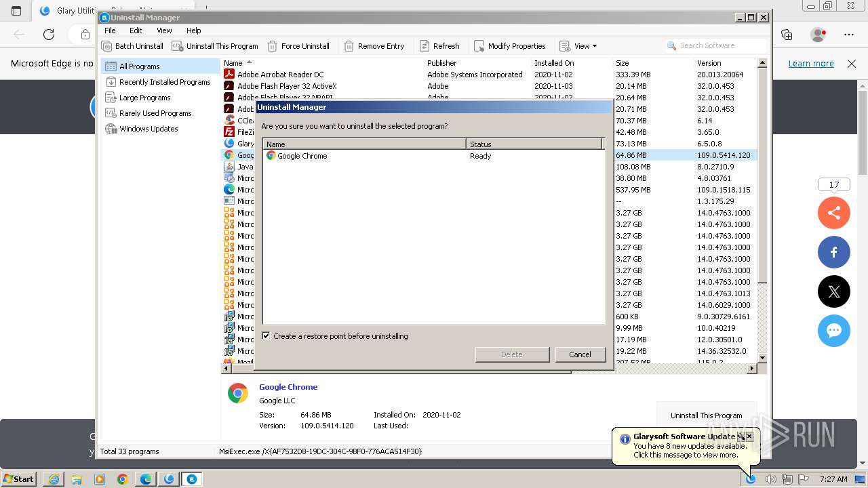
Task: Open Google Chrome from the taskbar
Action: point(123,479)
